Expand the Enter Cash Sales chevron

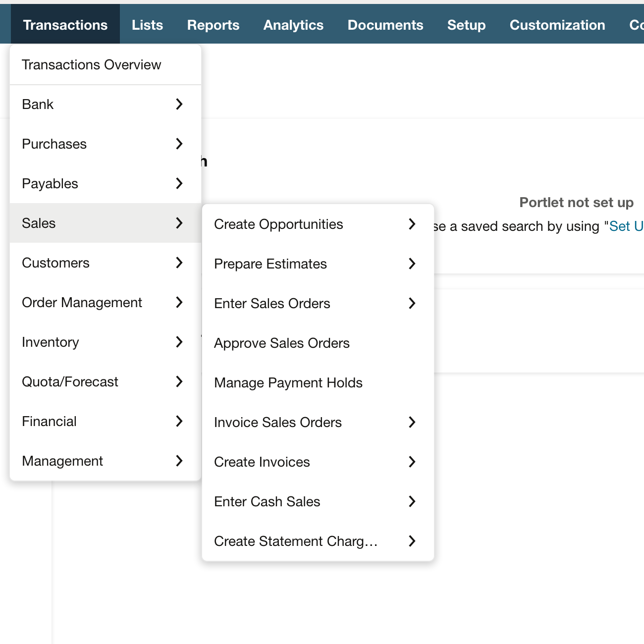pyautogui.click(x=412, y=501)
